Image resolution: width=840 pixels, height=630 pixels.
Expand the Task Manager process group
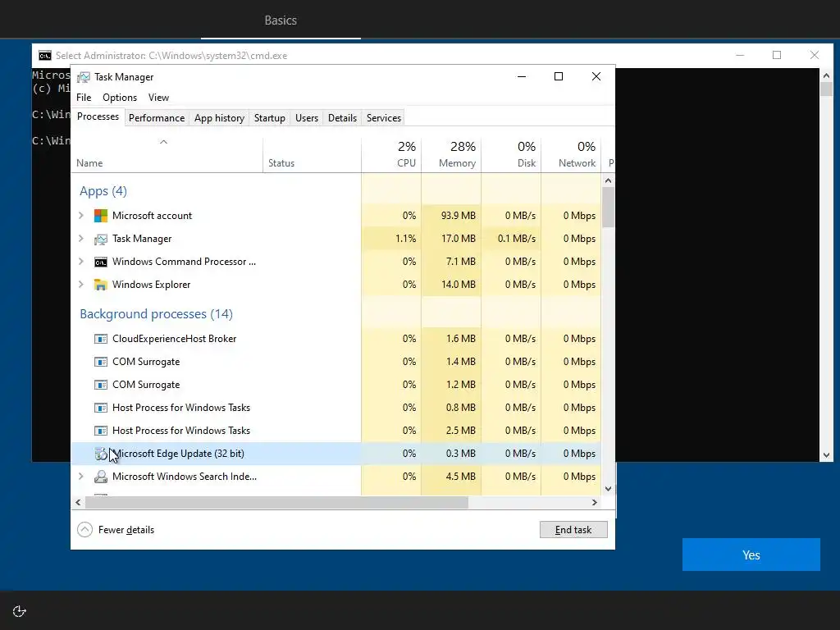tap(81, 239)
